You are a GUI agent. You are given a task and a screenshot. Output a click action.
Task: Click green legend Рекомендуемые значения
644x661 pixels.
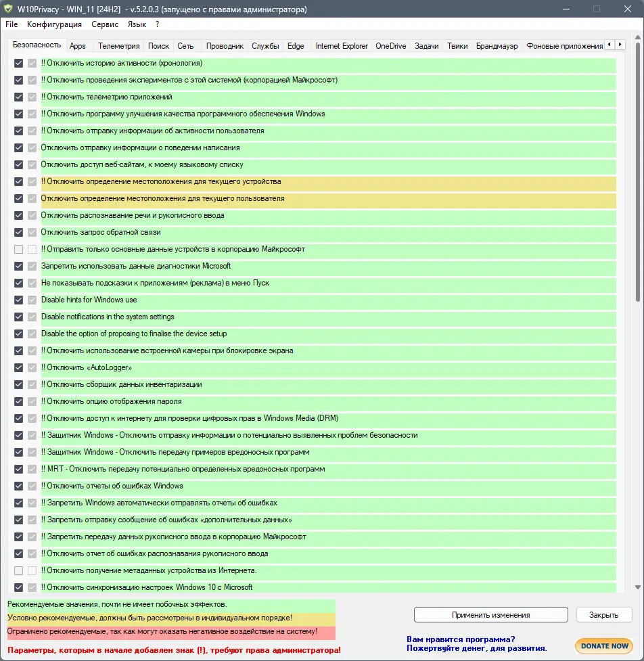point(171,605)
